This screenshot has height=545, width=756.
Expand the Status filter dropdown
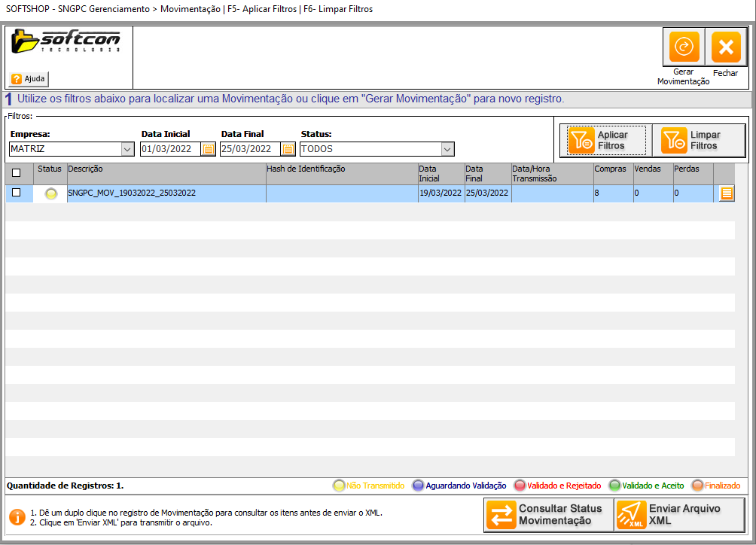(x=447, y=149)
